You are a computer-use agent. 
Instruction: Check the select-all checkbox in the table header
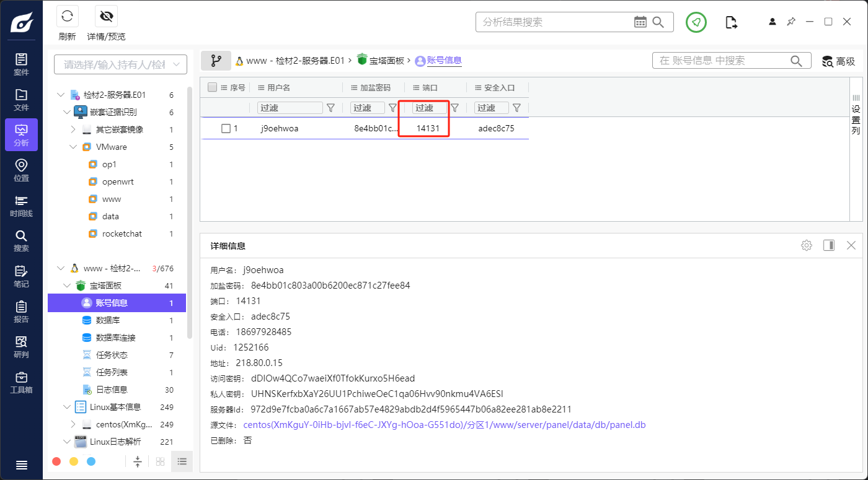(213, 87)
